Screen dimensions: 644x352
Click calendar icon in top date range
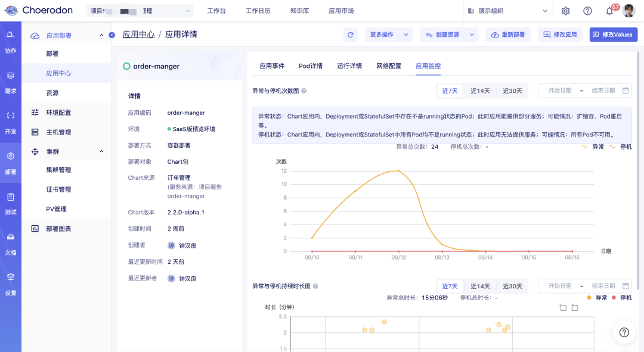coord(626,91)
